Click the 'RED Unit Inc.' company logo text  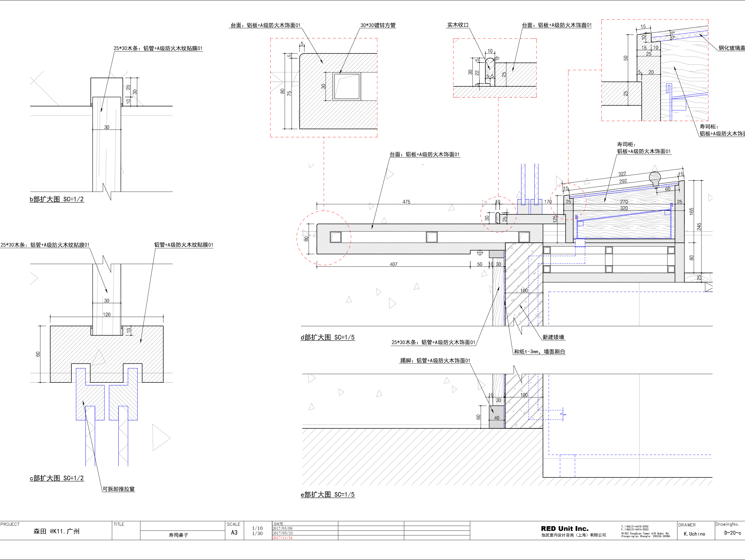point(565,529)
